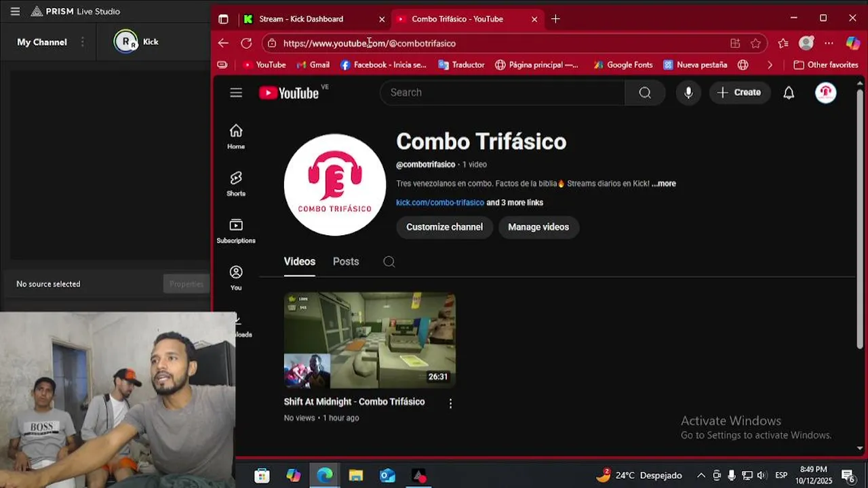Viewport: 868px width, 488px height.
Task: Open the Shift At Midnight video thumbnail
Action: coord(370,340)
